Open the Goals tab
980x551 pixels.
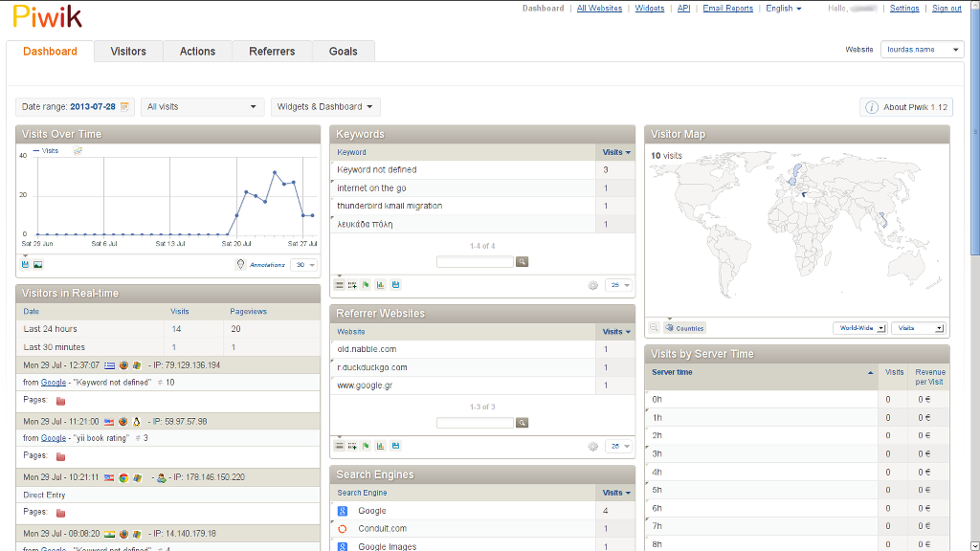[x=343, y=52]
